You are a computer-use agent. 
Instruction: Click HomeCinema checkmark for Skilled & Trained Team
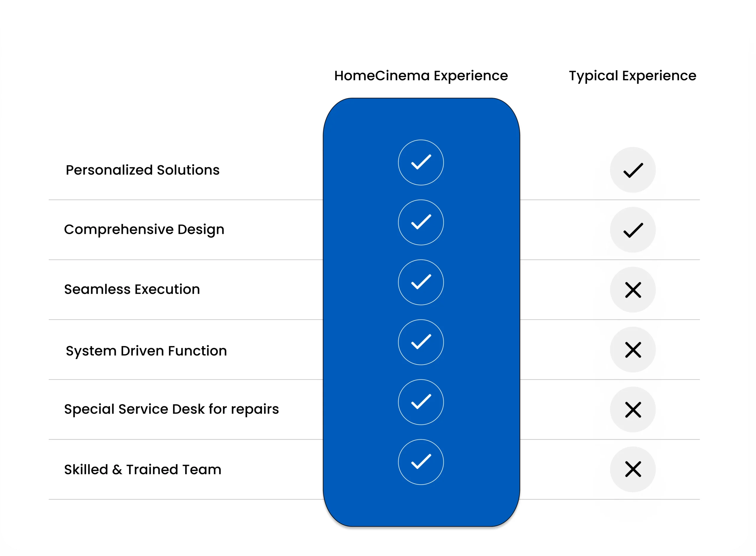pos(421,462)
